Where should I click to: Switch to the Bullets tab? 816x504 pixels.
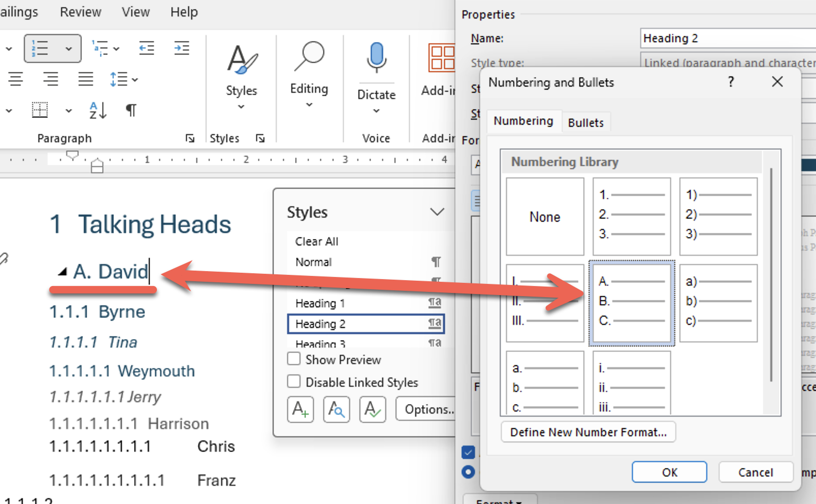[585, 122]
